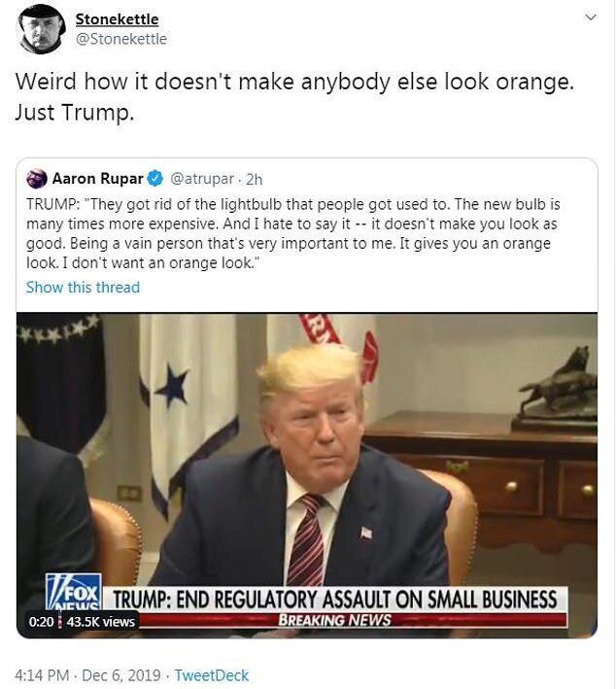Image resolution: width=616 pixels, height=689 pixels.
Task: Open the 4:14 PM Dec 6, 2019 timestamp
Action: (x=87, y=675)
